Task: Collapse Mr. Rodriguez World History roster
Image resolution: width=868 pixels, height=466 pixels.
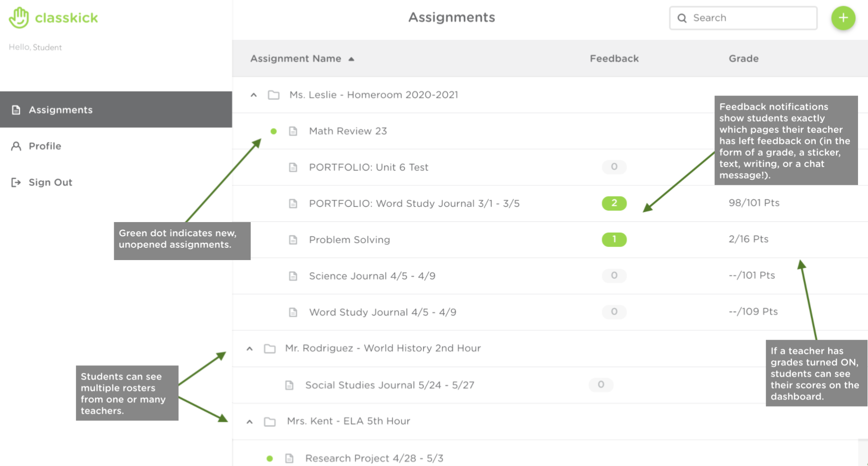Action: point(249,349)
